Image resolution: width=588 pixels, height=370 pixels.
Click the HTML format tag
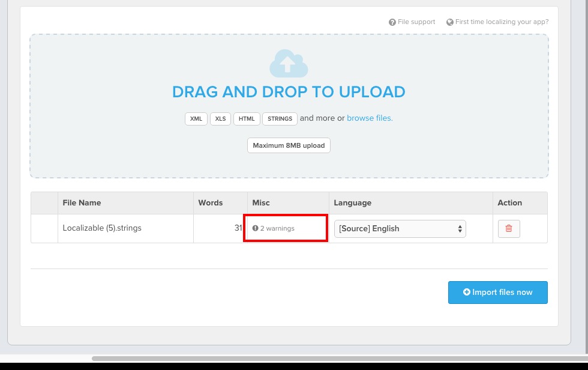coord(247,118)
